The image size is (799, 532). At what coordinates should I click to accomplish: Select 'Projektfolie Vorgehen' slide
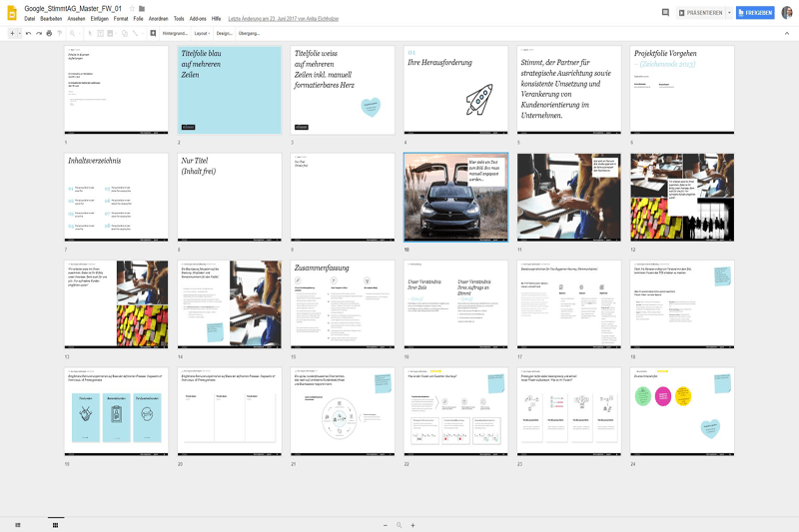tap(682, 90)
